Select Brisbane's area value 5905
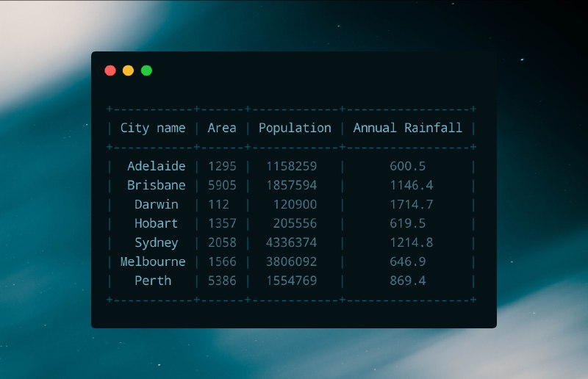This screenshot has width=588, height=379. 223,185
